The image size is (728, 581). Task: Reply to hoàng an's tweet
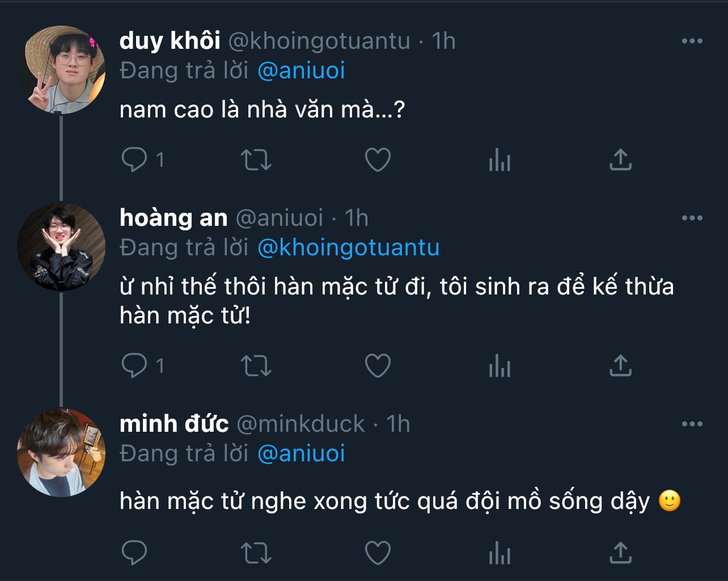coord(134,366)
